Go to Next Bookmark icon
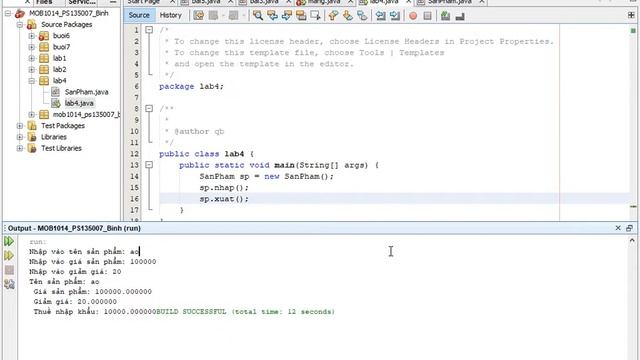The image size is (640, 360). click(348, 16)
